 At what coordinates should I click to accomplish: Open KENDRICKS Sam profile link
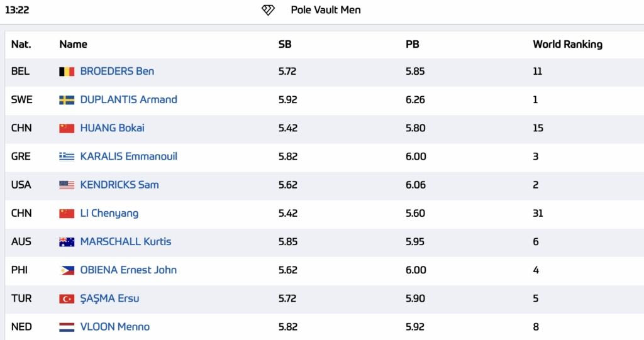(119, 185)
